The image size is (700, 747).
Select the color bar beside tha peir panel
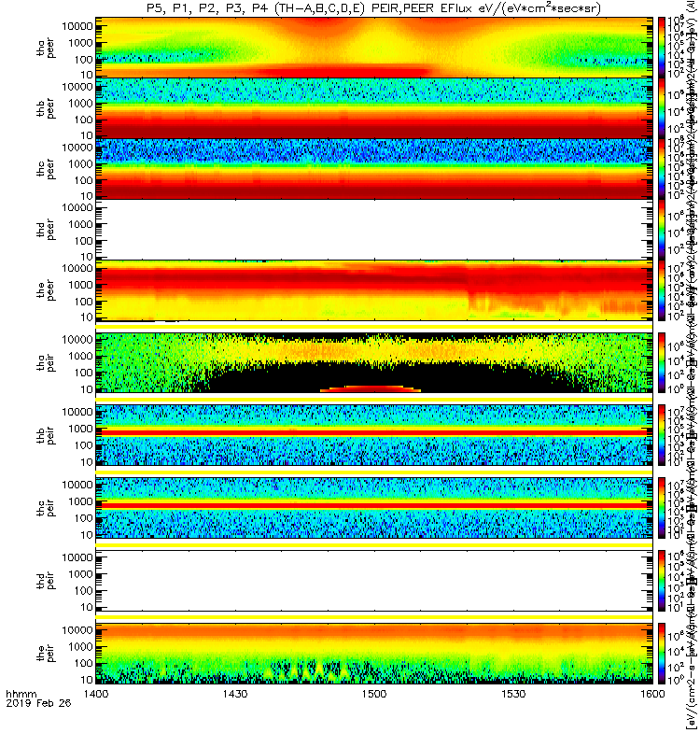click(662, 363)
